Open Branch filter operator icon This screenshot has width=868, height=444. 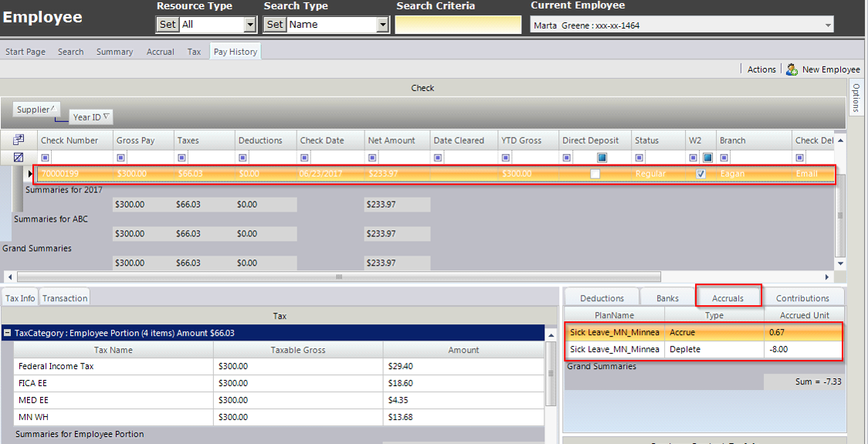[724, 158]
